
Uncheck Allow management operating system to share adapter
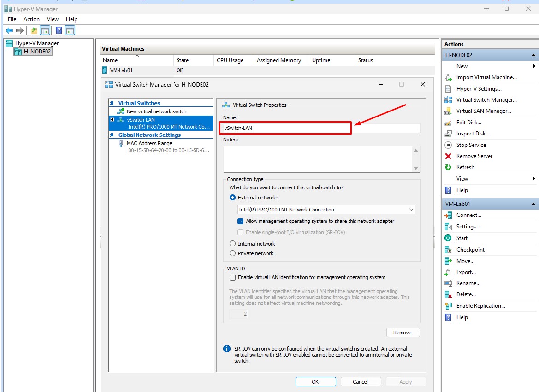[x=240, y=221]
